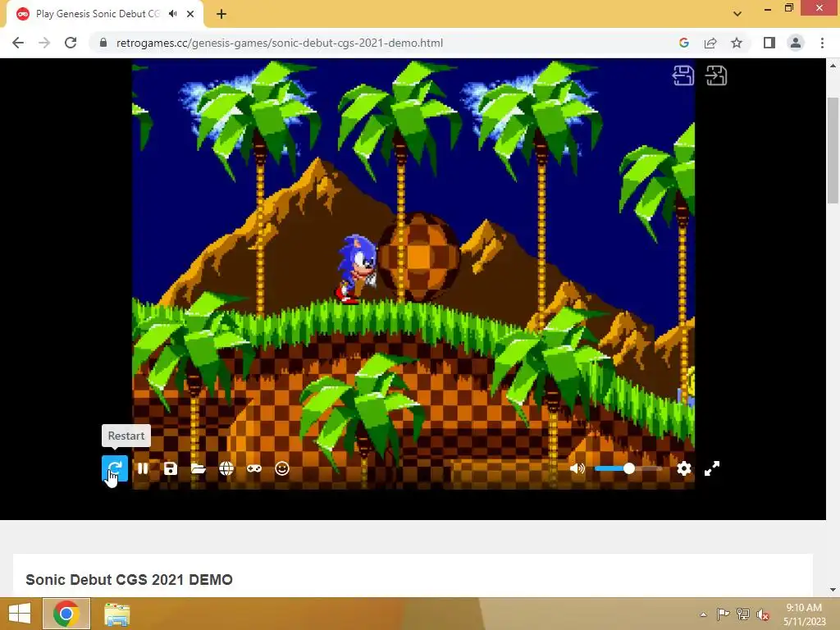This screenshot has height=630, width=840.
Task: Click the quick load icon top right
Action: (x=716, y=75)
